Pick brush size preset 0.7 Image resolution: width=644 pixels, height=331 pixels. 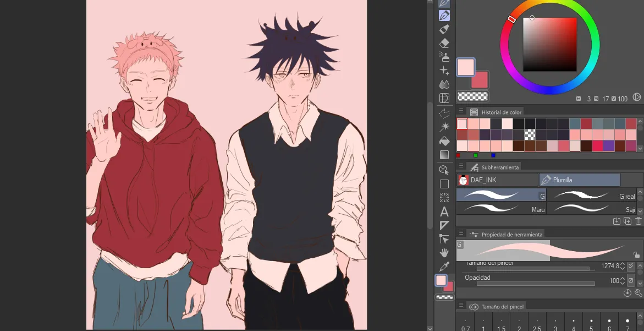click(x=465, y=322)
